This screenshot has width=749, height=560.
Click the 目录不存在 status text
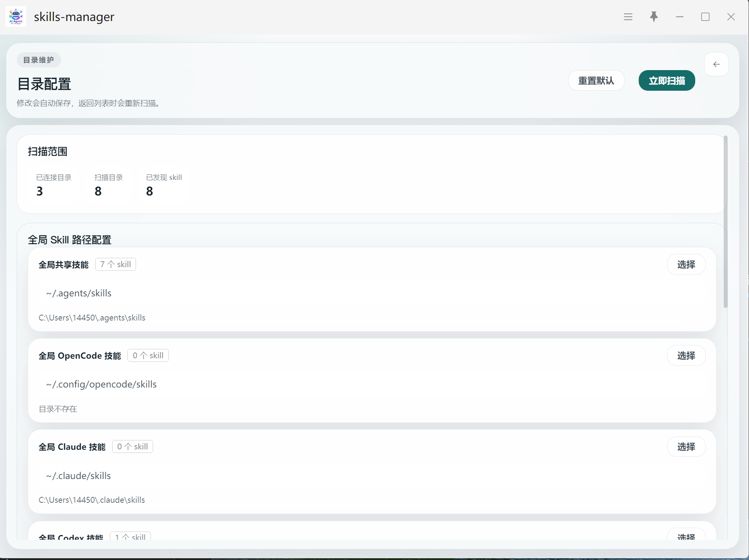coord(58,409)
